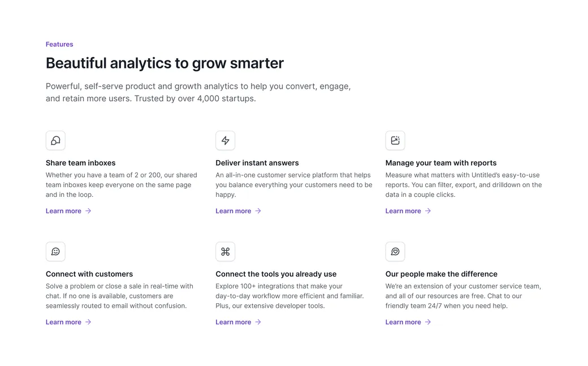Click the arrow next to Learn more under Deliver instant answers
This screenshot has height=366, width=588.
click(x=258, y=211)
